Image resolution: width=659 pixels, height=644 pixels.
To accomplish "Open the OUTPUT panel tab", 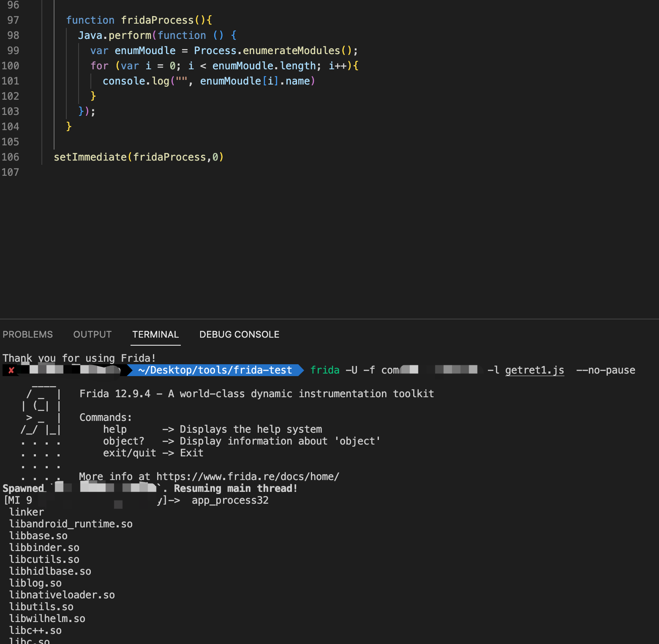I will tap(92, 334).
